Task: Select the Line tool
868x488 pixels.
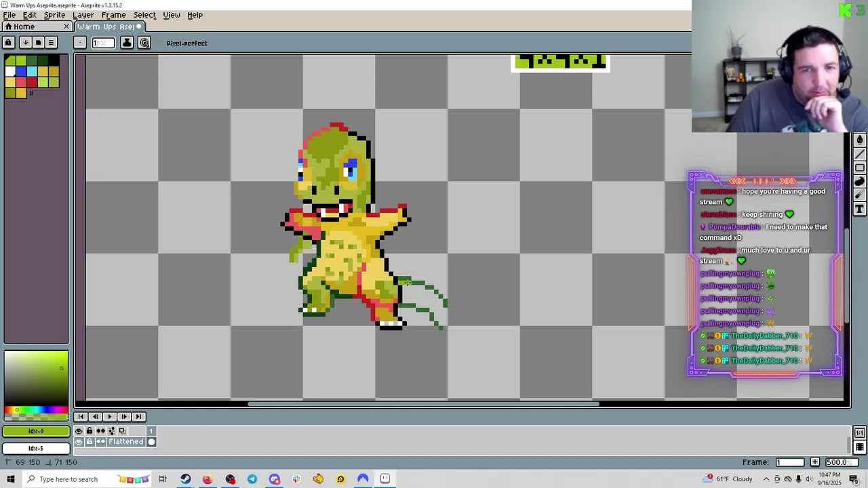Action: tap(859, 154)
